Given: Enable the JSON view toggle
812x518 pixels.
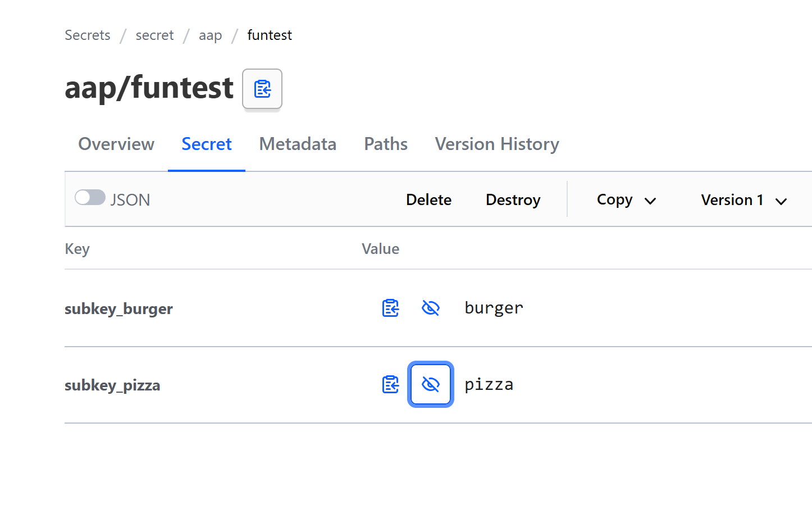Looking at the screenshot, I should (x=90, y=198).
